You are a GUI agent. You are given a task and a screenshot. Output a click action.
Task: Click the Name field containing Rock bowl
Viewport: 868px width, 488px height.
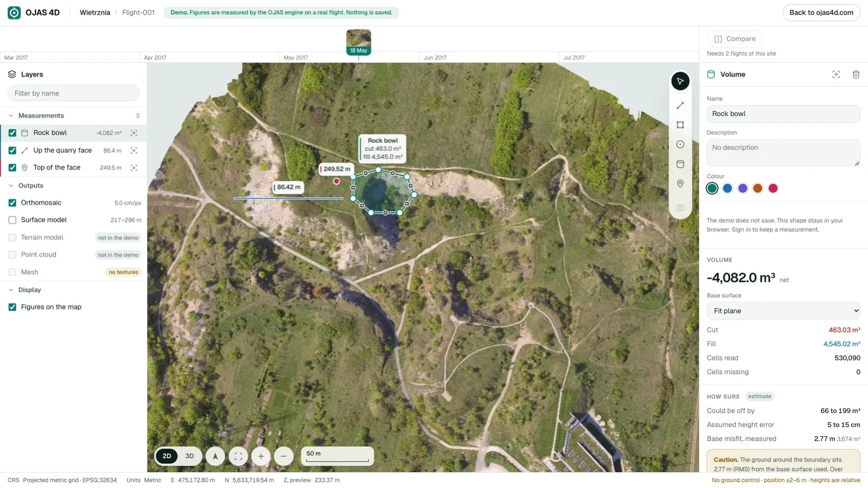pos(783,114)
